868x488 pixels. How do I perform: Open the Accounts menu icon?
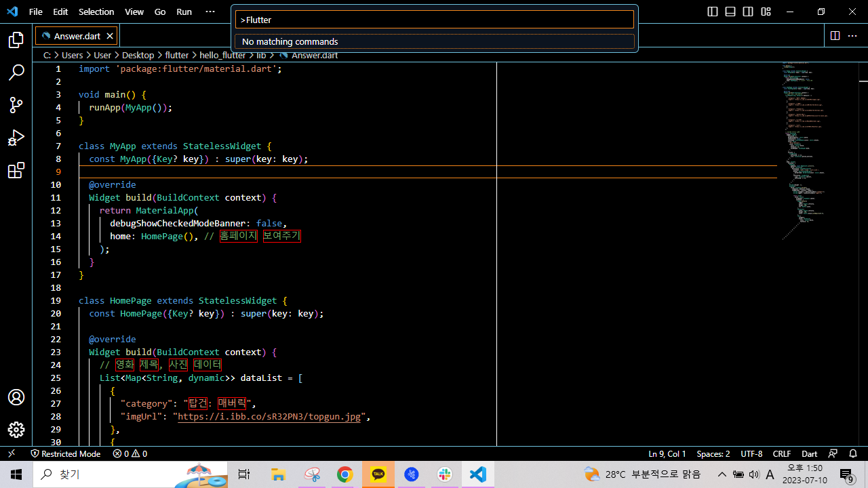point(16,397)
